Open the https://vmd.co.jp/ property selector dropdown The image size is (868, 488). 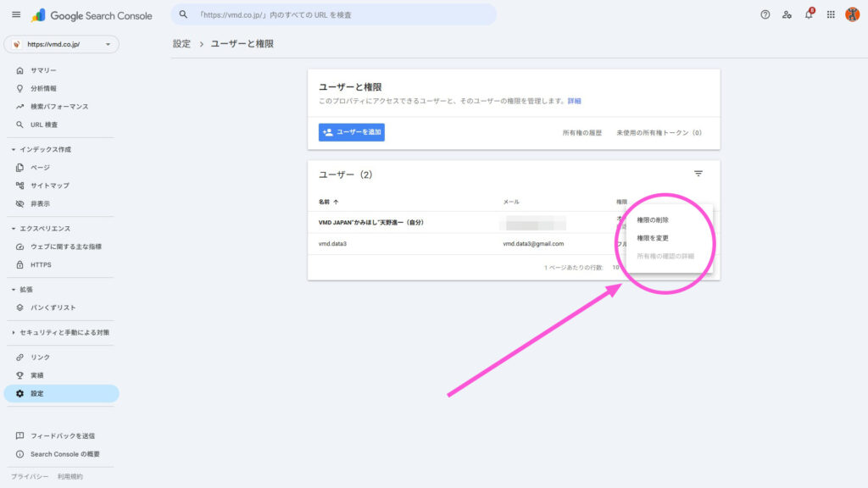(x=59, y=42)
